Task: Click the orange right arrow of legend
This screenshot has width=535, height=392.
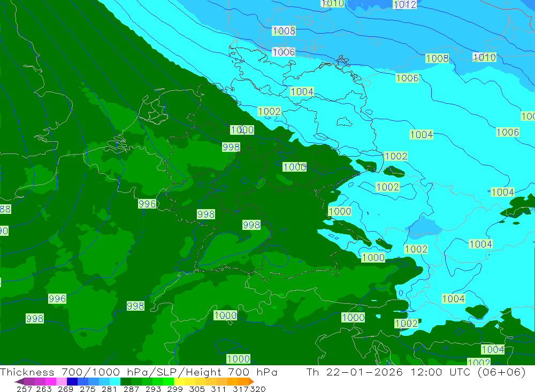Action: 251,381
